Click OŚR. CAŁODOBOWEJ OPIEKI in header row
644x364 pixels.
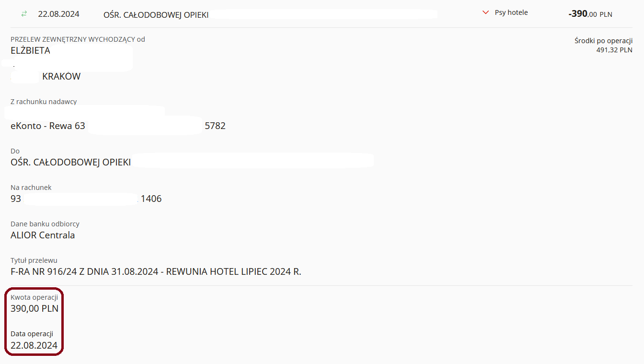tap(156, 15)
